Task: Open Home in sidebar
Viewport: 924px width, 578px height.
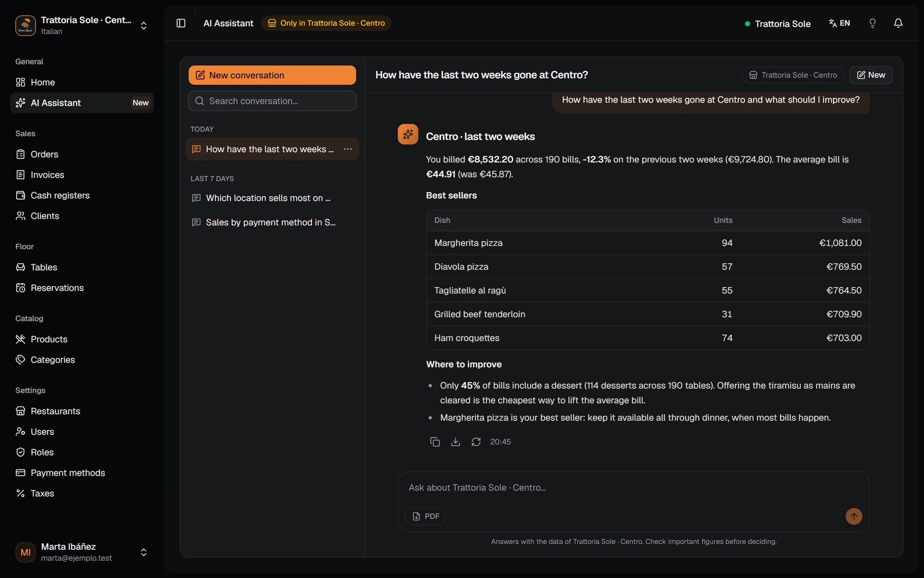Action: [82, 82]
